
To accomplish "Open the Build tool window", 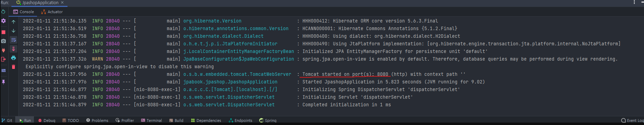I will point(176,120).
